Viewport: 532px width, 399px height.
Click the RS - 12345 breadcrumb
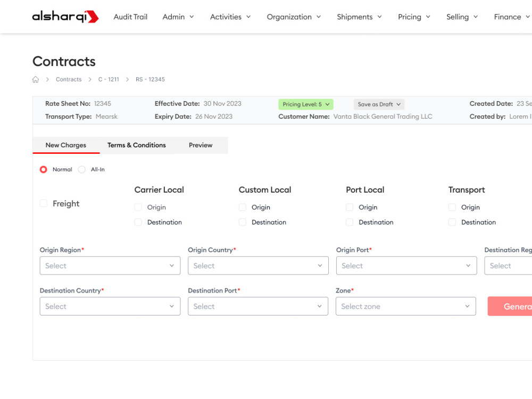pyautogui.click(x=150, y=79)
